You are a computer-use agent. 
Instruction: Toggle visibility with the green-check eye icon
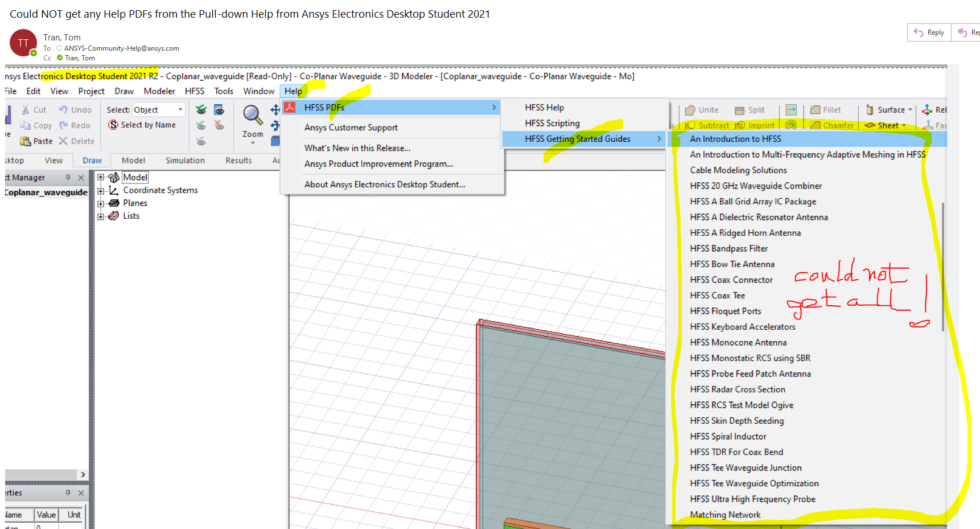point(201,110)
